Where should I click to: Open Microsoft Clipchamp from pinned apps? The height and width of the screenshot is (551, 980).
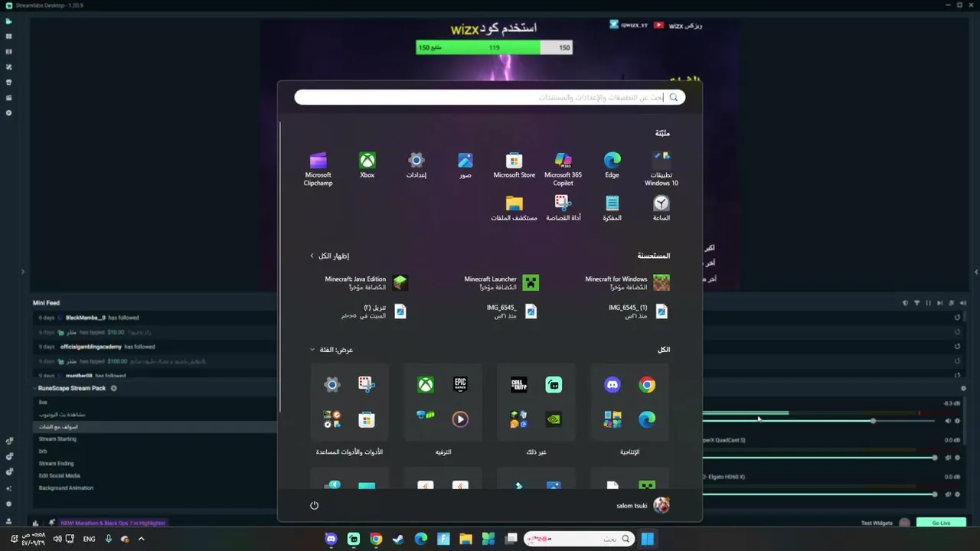[x=318, y=168]
